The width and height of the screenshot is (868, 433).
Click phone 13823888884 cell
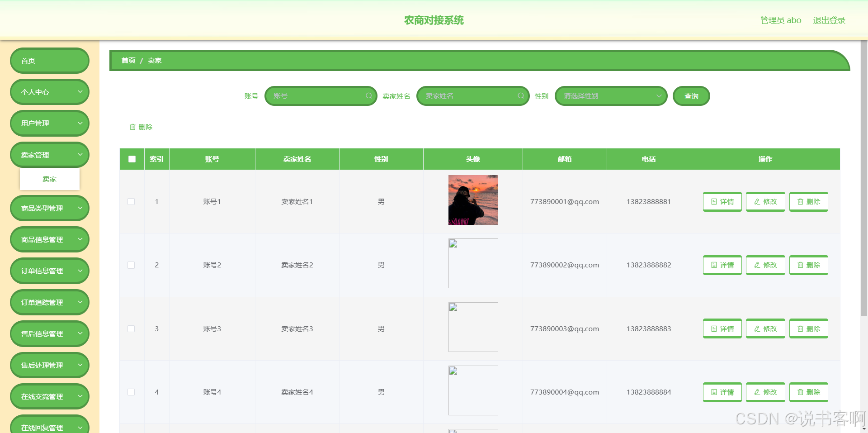pyautogui.click(x=649, y=392)
